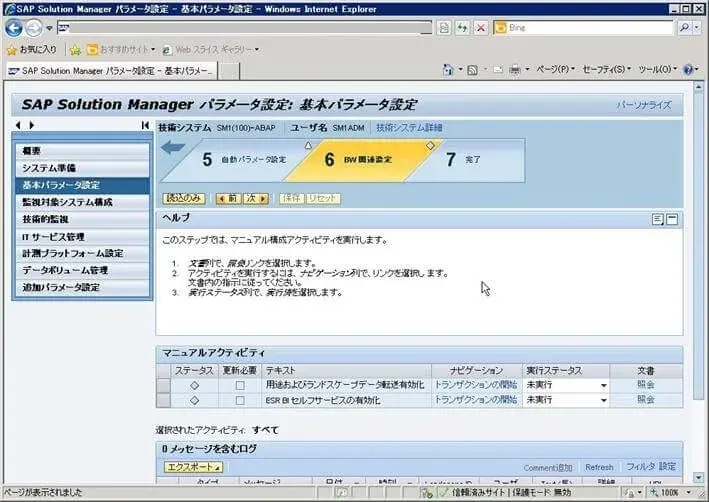The width and height of the screenshot is (709, 502).
Task: Open 技術システム詳細 link
Action: 409,128
